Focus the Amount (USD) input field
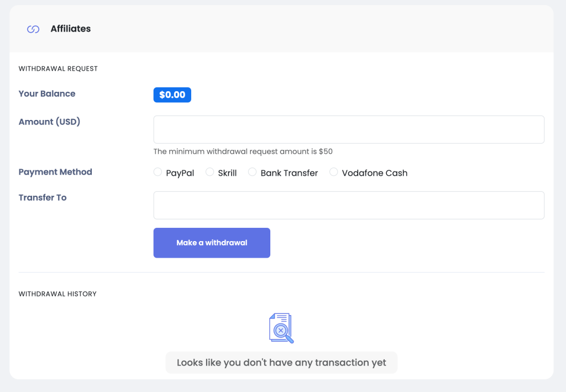The height and width of the screenshot is (392, 566). pos(349,129)
